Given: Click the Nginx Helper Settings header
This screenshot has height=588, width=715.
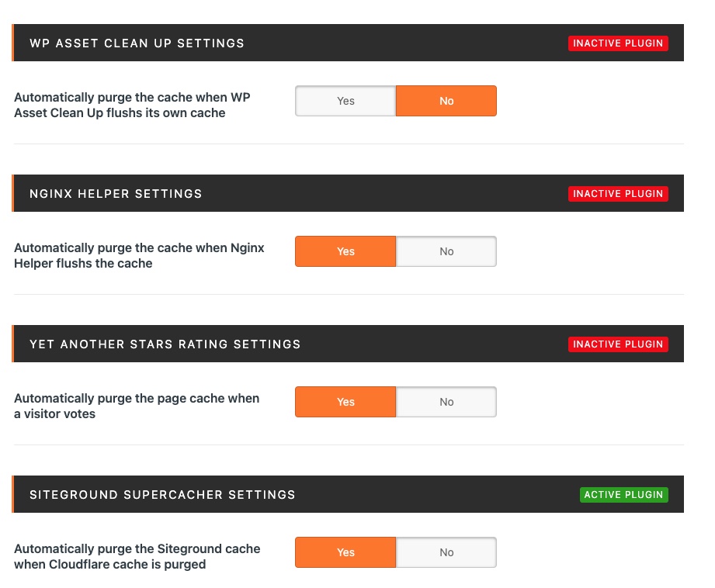Looking at the screenshot, I should (x=116, y=194).
